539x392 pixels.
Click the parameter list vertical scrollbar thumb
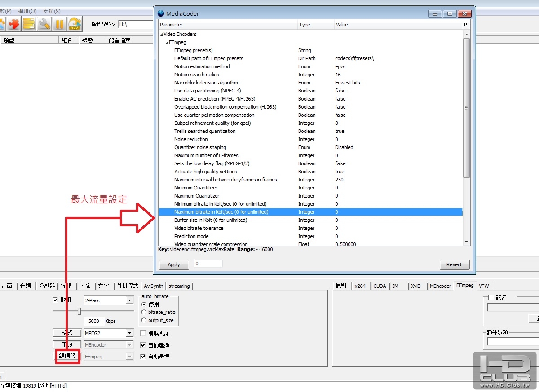coord(466,108)
